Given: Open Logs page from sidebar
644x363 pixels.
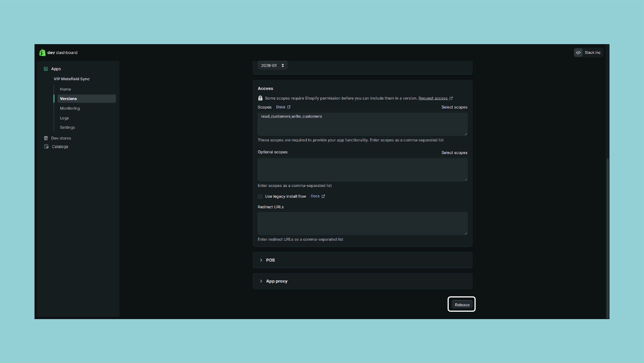Looking at the screenshot, I should (64, 118).
